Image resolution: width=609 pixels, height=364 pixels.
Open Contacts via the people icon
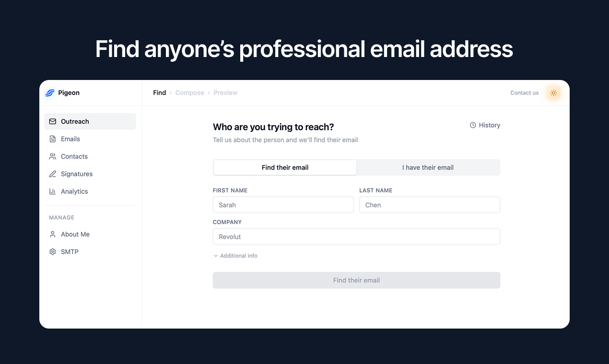click(53, 156)
